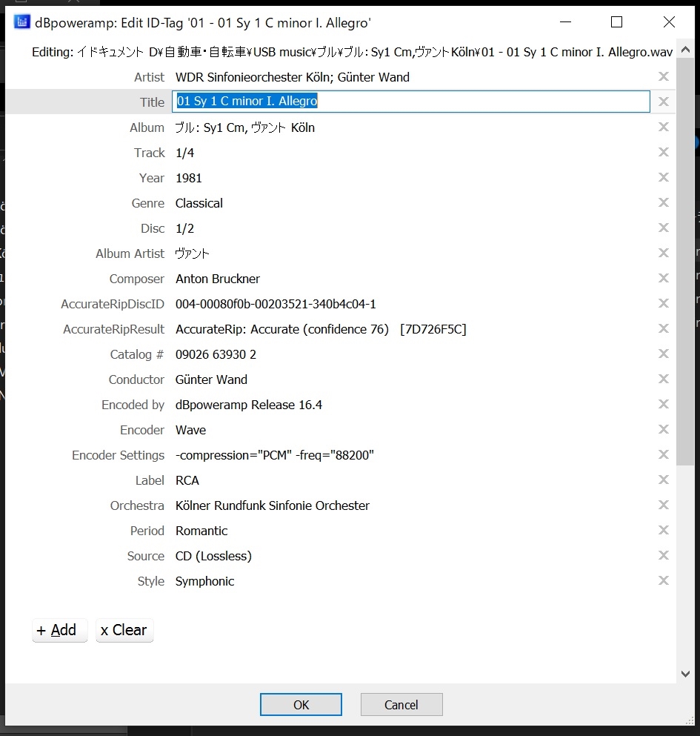The height and width of the screenshot is (736, 700).
Task: Delete the Title tag using its X
Action: tap(663, 102)
